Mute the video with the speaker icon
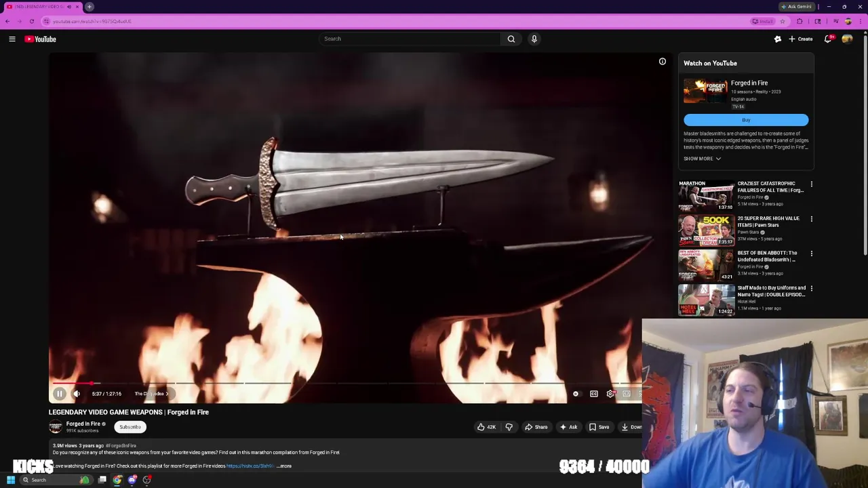868x488 pixels. [x=77, y=394]
